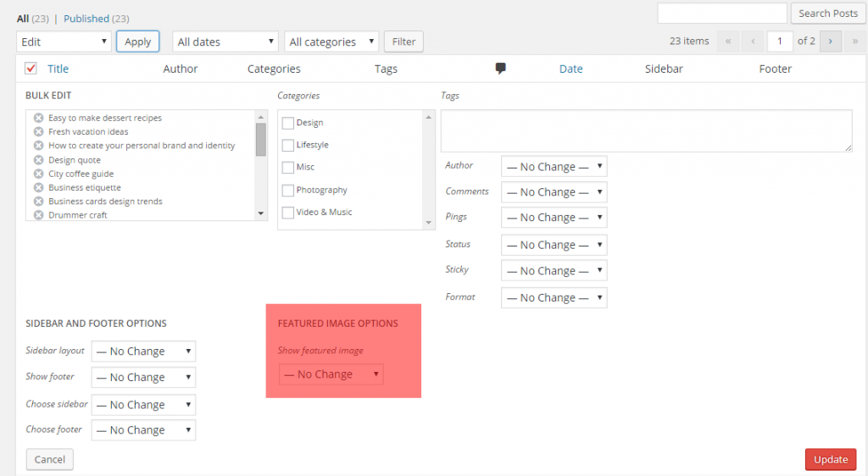Click the comments bubble column icon
The height and width of the screenshot is (476, 868).
(x=500, y=69)
